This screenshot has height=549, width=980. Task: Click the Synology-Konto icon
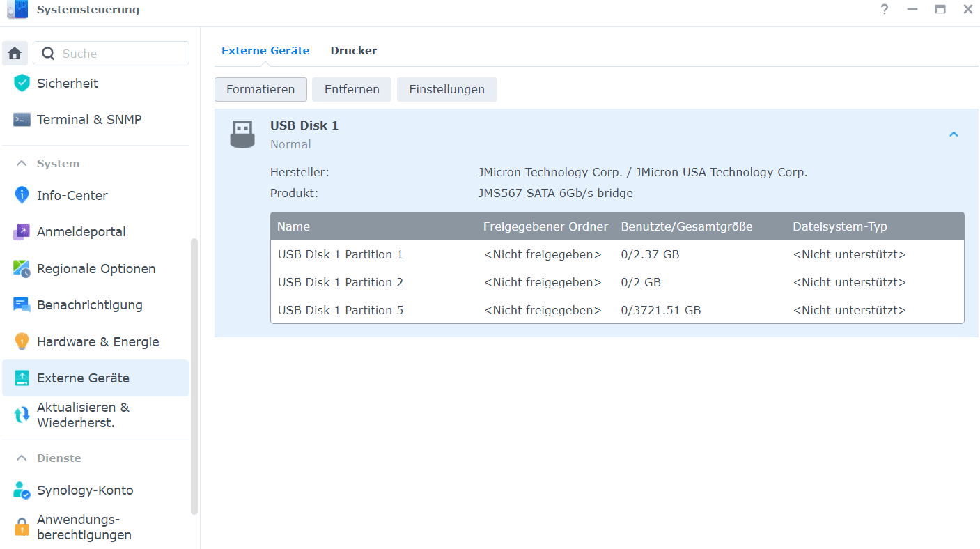coord(22,490)
